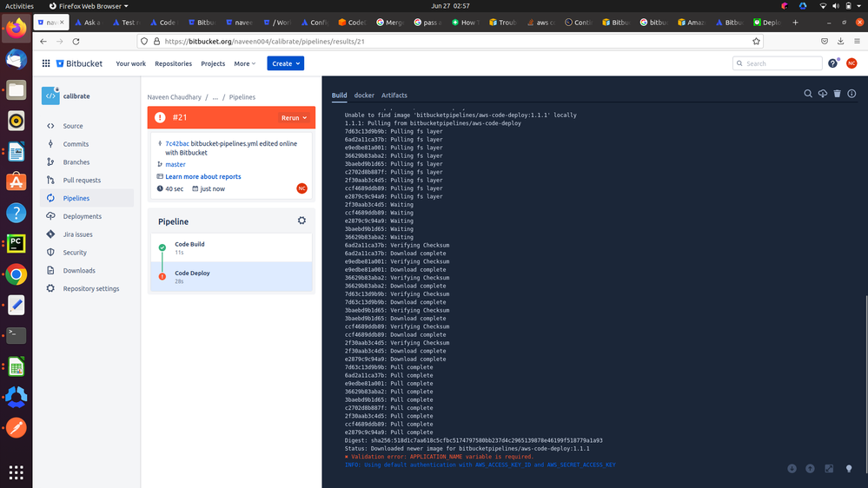
Task: Focus the Bitbucket search field
Action: 778,63
